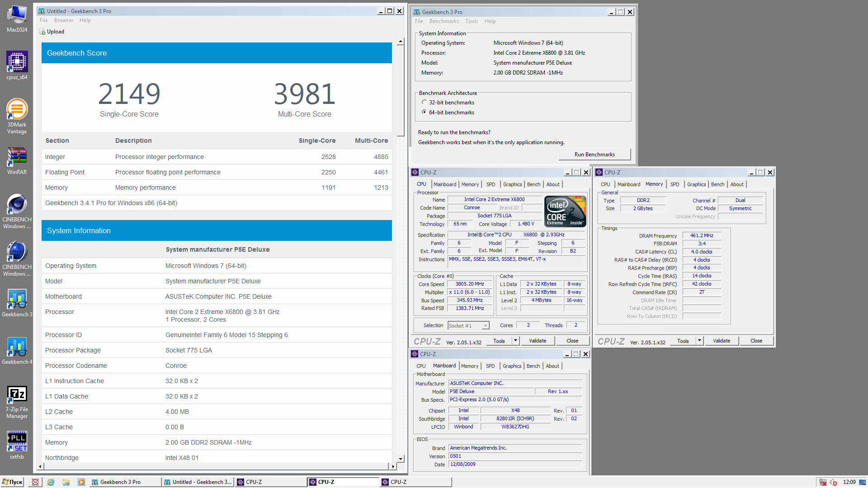The width and height of the screenshot is (868, 488).
Task: Open the WinRAR desktop icon
Action: click(x=17, y=161)
